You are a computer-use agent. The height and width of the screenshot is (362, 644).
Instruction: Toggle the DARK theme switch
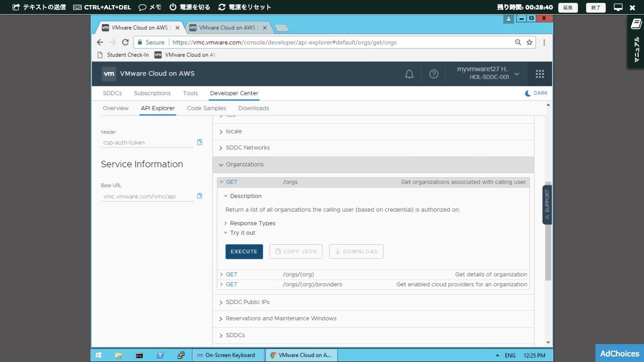coord(537,93)
